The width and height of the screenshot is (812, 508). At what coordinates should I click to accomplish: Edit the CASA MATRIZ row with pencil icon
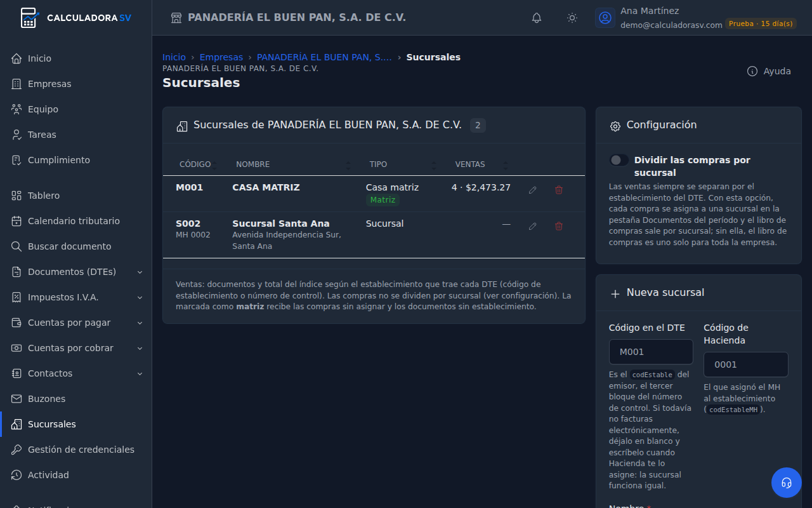[533, 190]
